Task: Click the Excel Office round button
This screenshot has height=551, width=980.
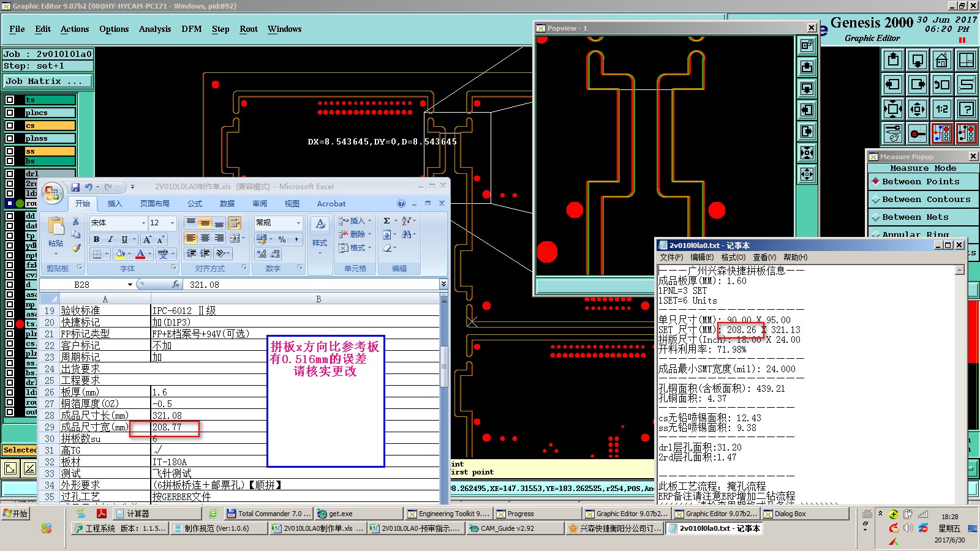Action: [53, 193]
